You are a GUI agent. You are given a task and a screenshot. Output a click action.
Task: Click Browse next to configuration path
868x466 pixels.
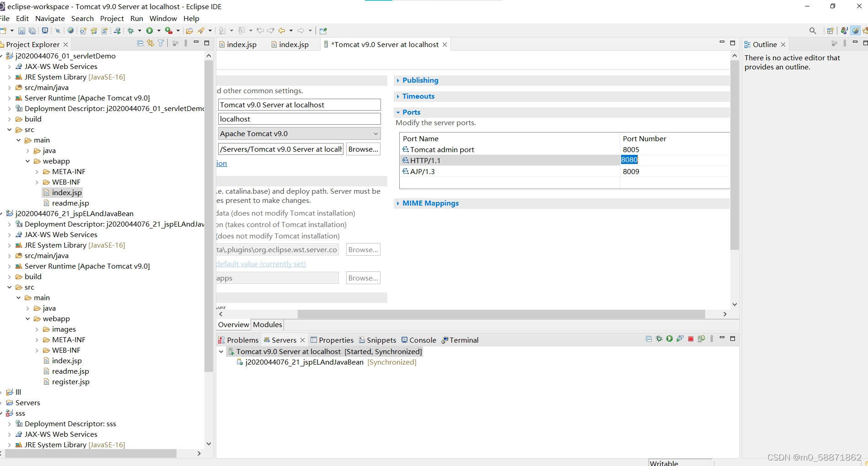(x=363, y=149)
